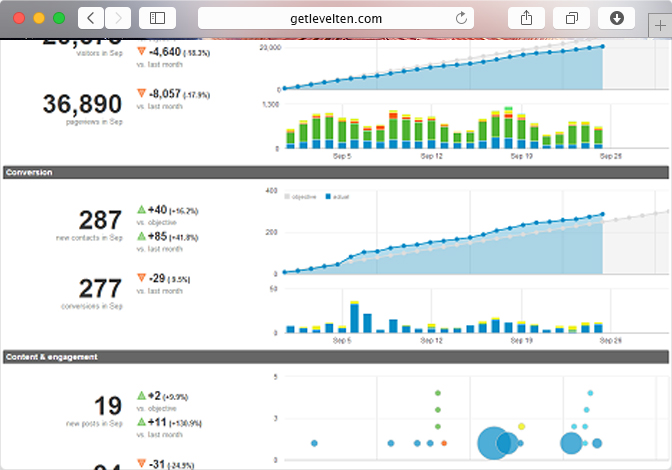The height and width of the screenshot is (470, 672).
Task: Click the orange down triangle beside -4,640
Action: coord(141,51)
